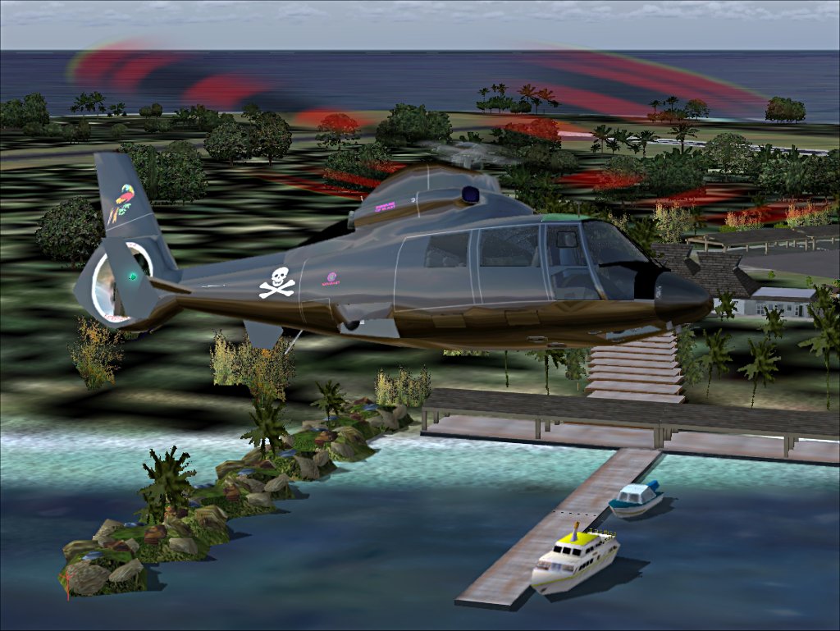Select the small blue boat beside the pier

click(x=636, y=498)
